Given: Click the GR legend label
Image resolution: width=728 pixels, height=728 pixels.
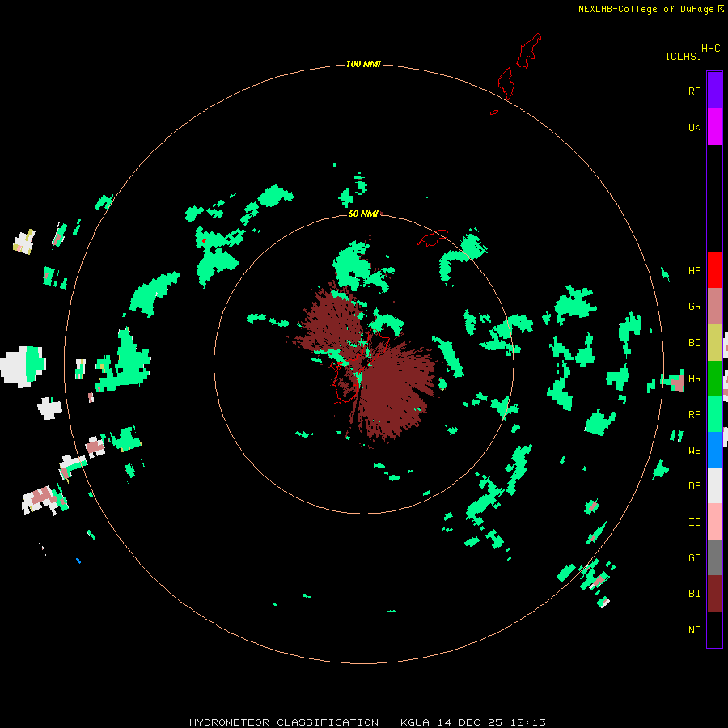Looking at the screenshot, I should tap(694, 307).
